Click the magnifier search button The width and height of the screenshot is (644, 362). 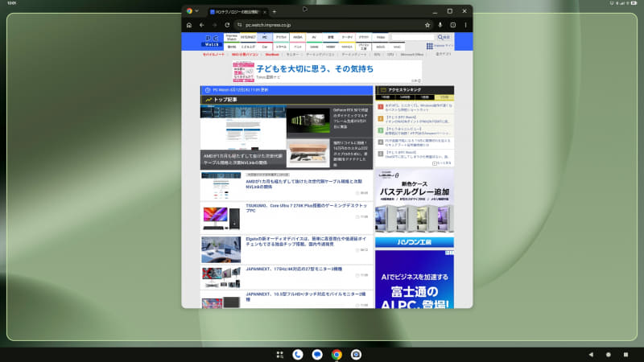[444, 37]
